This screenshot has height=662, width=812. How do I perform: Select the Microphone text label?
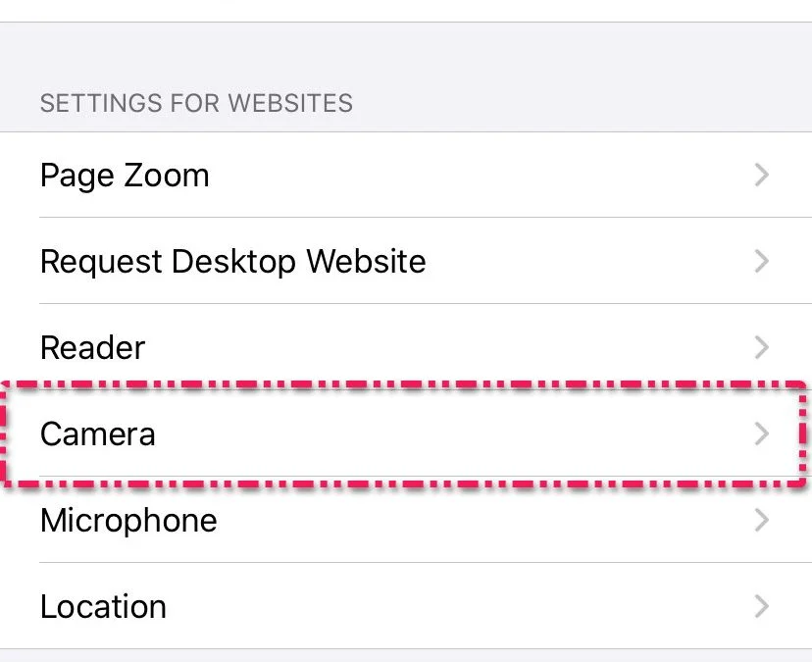pyautogui.click(x=128, y=520)
